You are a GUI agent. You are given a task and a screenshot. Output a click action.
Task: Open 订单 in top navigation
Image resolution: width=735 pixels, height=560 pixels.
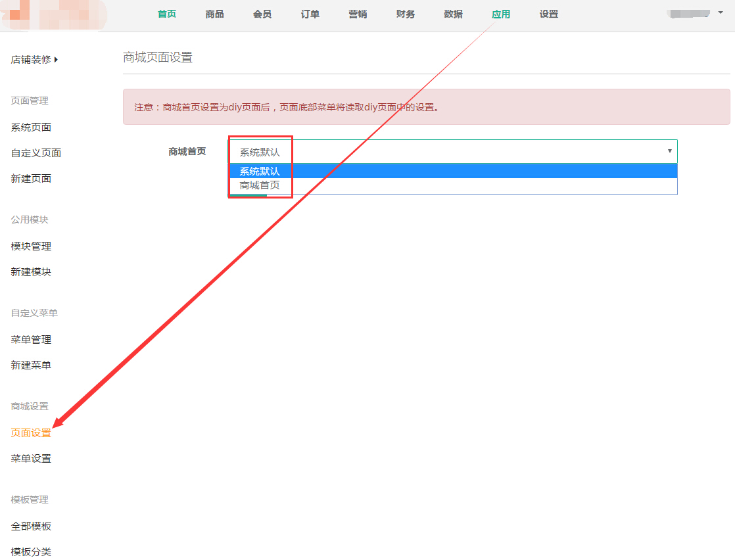pos(310,14)
